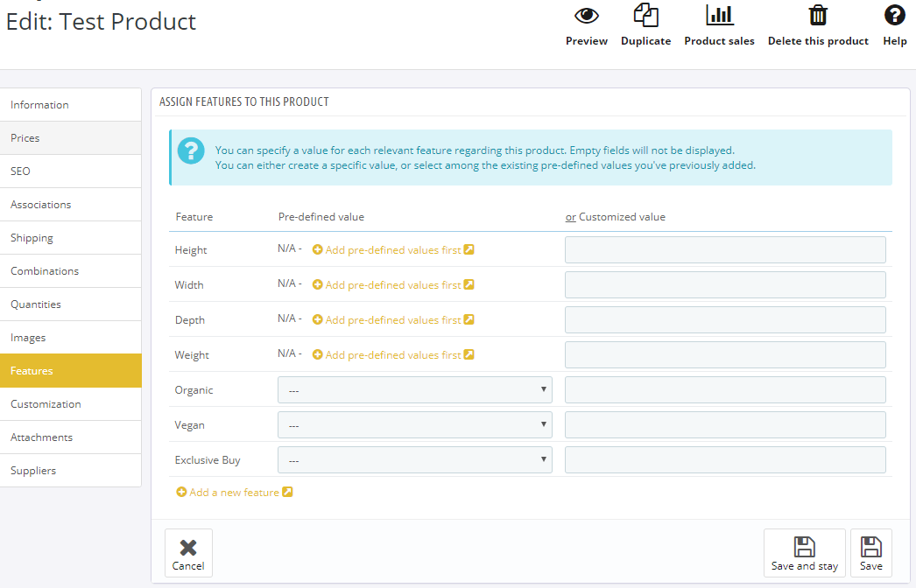Screen dimensions: 916x588
Task: Switch to the Quantities tab
Action: click(71, 304)
